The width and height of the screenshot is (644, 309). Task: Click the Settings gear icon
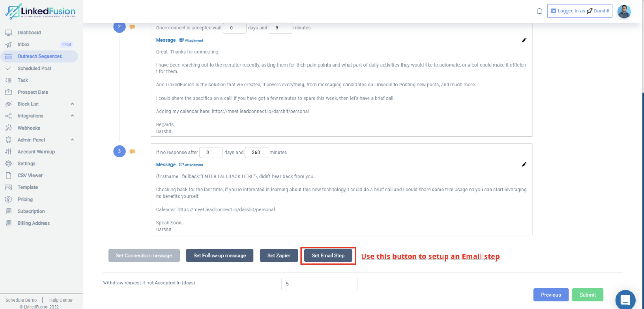(8, 164)
